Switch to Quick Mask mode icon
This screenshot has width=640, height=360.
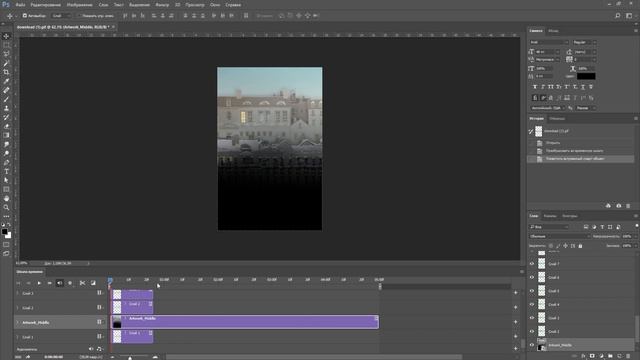pyautogui.click(x=6, y=244)
